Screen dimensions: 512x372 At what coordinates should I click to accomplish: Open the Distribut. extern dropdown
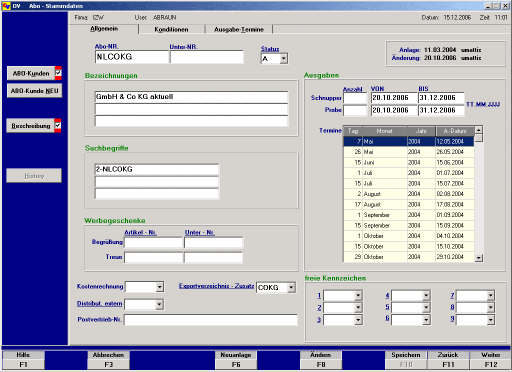point(159,304)
